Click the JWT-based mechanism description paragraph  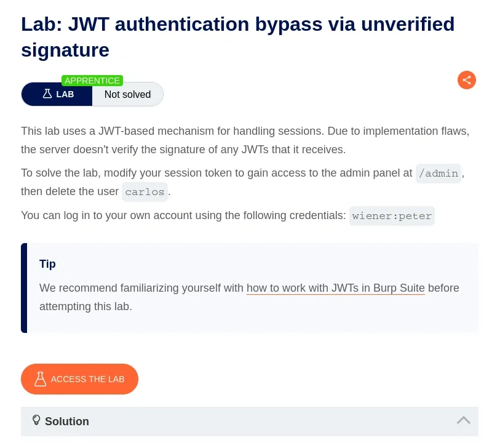[245, 140]
